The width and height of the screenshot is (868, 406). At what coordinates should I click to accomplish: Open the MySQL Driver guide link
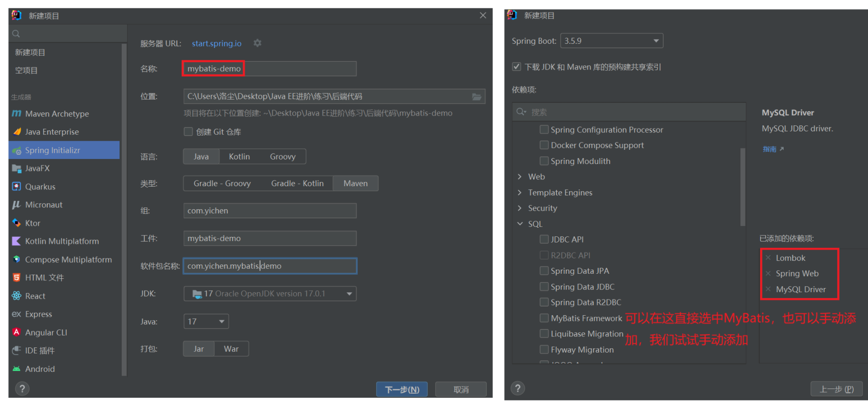coord(773,149)
